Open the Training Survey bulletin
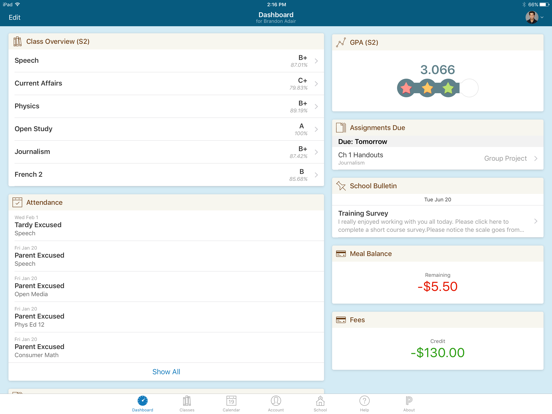This screenshot has height=414, width=552. pos(438,221)
